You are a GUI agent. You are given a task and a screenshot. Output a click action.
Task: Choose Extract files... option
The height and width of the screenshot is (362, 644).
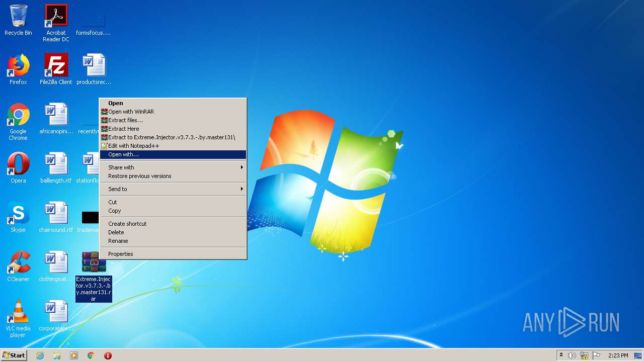click(x=173, y=120)
